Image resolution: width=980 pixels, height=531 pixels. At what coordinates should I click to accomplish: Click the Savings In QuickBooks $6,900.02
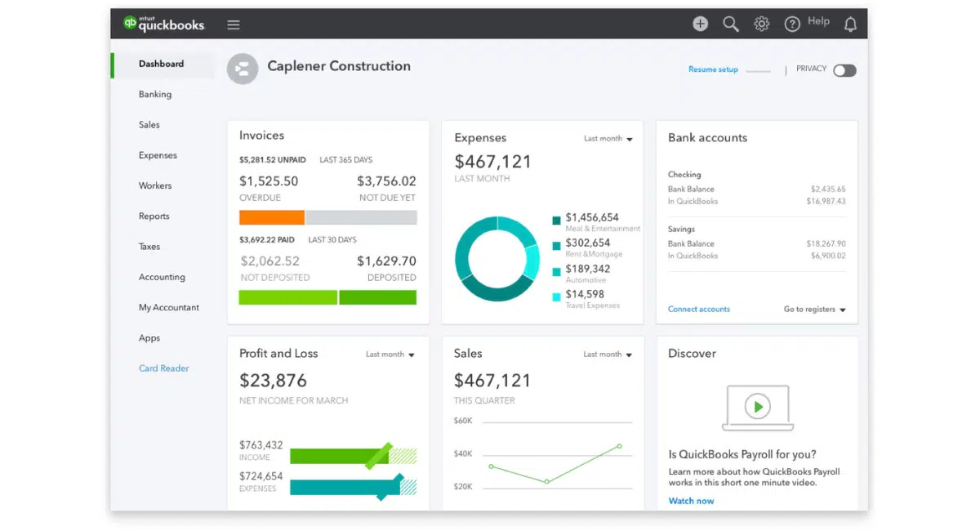pos(827,256)
